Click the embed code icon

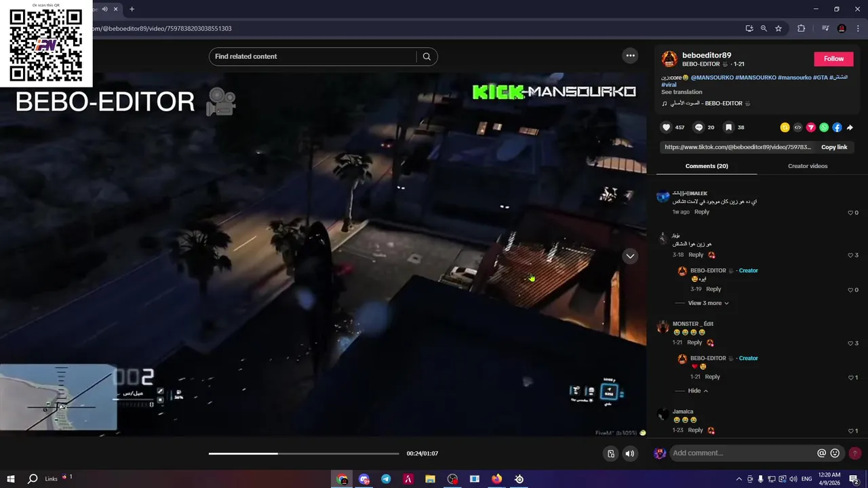(x=797, y=127)
